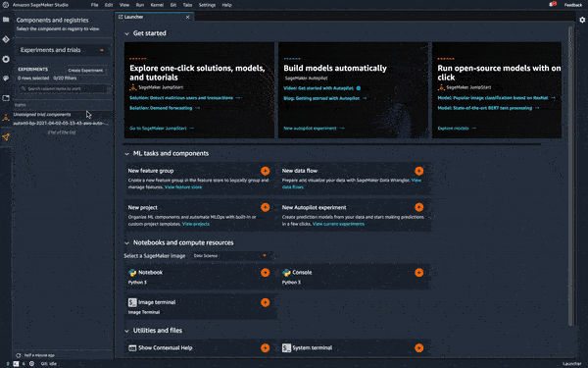
Task: Open Video: Get started with Autopilot link
Action: point(321,88)
